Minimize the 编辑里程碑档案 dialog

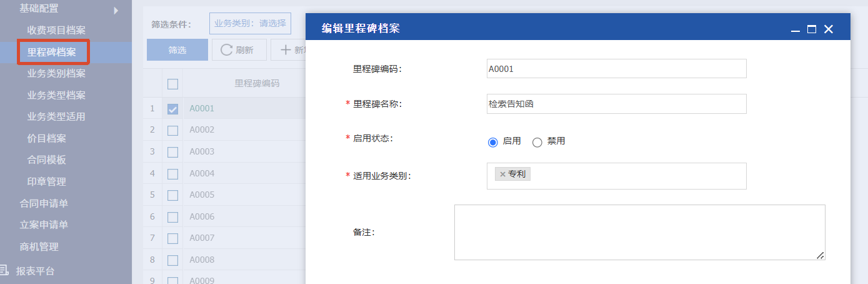[x=796, y=29]
